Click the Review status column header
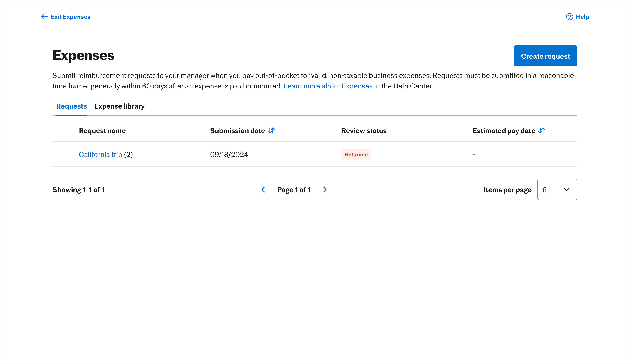Viewport: 630px width, 364px height. pos(364,130)
